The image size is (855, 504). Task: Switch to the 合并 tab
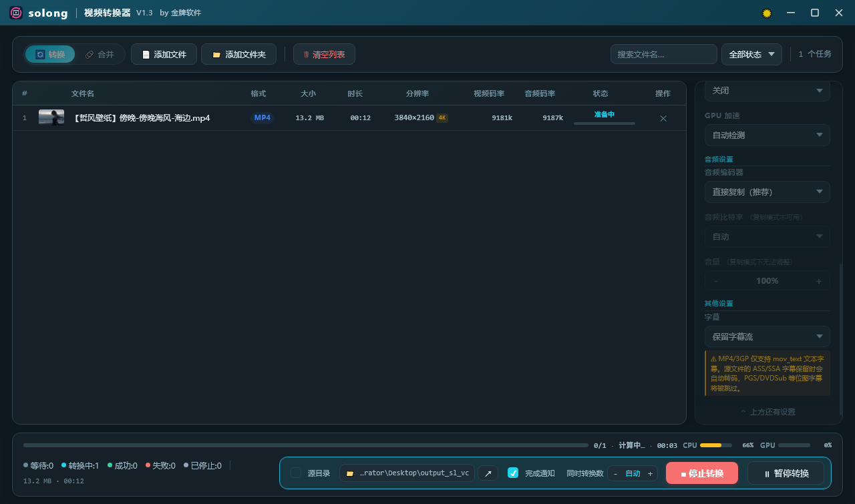[101, 54]
